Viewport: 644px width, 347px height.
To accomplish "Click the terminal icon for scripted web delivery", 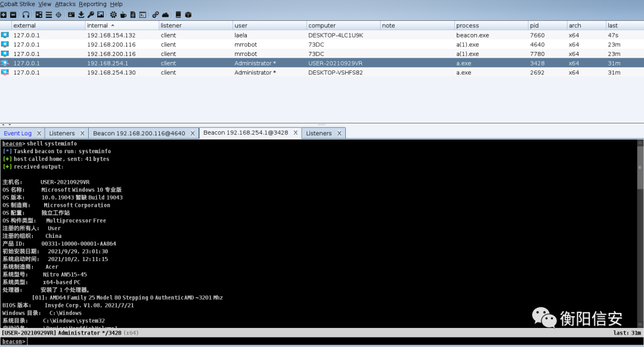I will pyautogui.click(x=143, y=15).
